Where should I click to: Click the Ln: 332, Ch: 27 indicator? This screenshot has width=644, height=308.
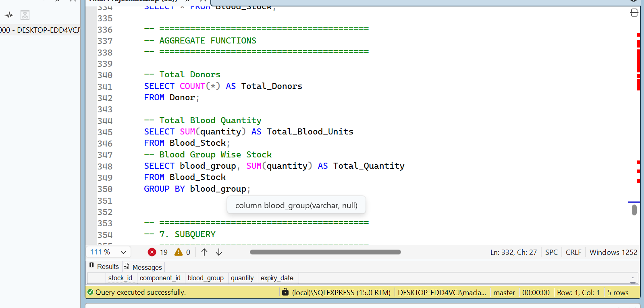513,252
